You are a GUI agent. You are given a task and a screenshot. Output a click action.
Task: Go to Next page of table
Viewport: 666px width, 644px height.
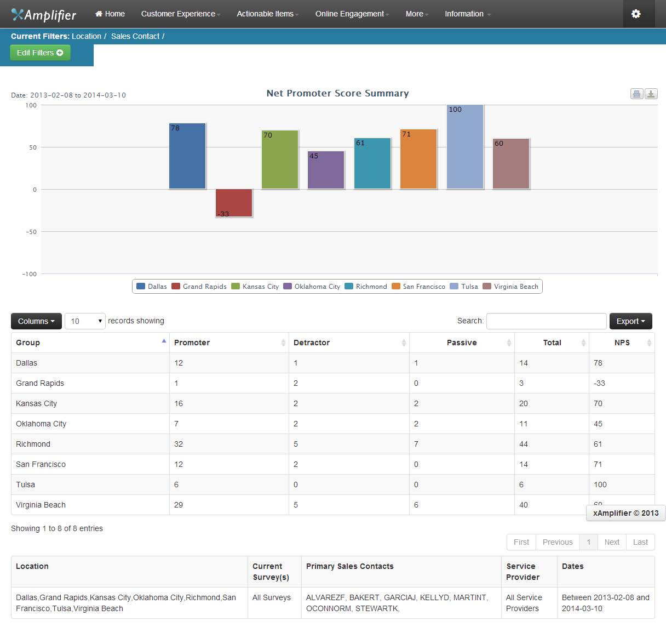pyautogui.click(x=612, y=542)
